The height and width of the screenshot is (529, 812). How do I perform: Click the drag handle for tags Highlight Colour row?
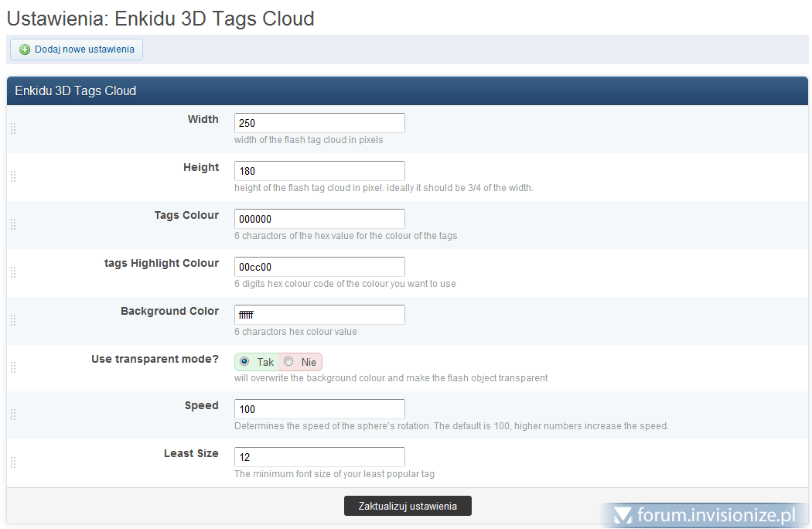[13, 272]
